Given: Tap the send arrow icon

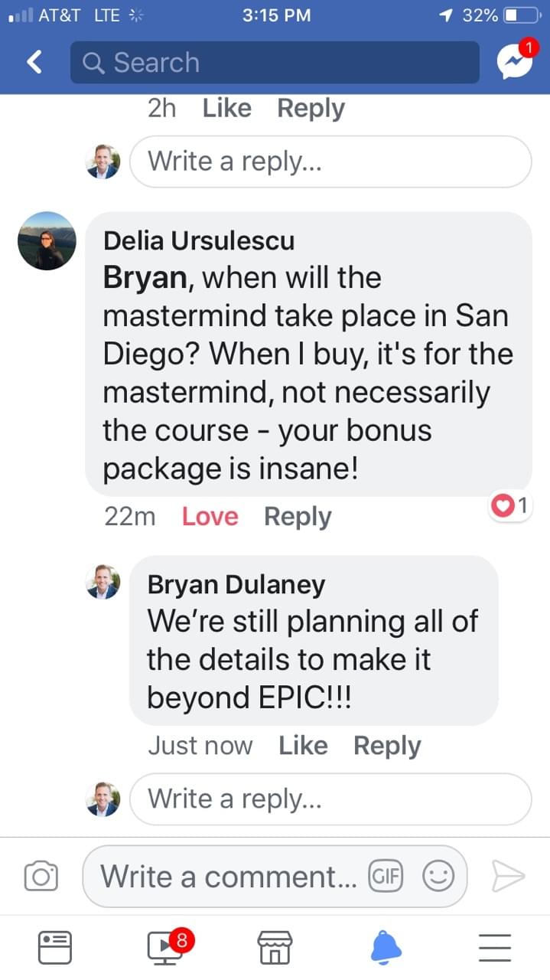Looking at the screenshot, I should 507,876.
